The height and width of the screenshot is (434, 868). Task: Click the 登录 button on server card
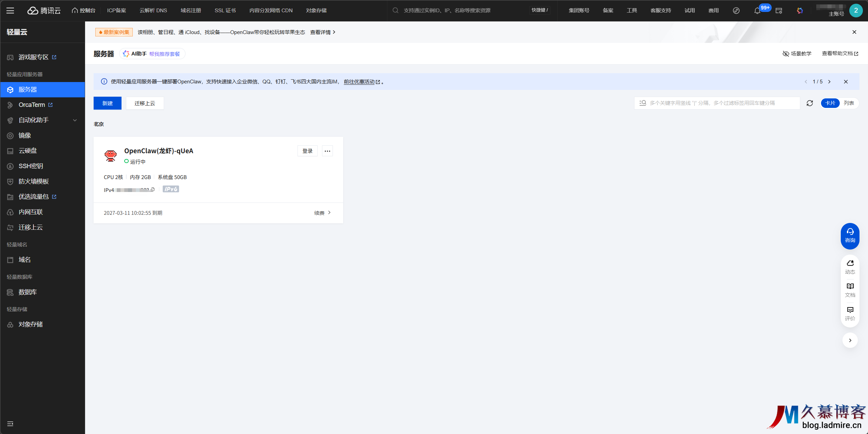coord(307,151)
